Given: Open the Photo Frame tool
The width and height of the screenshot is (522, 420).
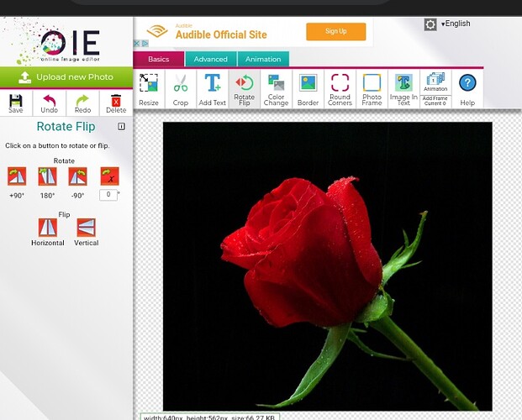Looking at the screenshot, I should 372,89.
